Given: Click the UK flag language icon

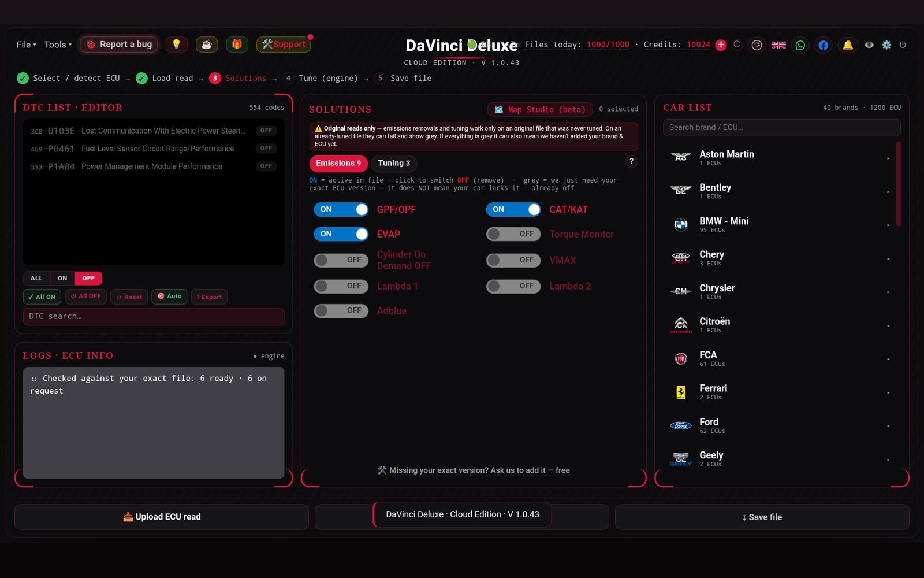Looking at the screenshot, I should pyautogui.click(x=778, y=45).
